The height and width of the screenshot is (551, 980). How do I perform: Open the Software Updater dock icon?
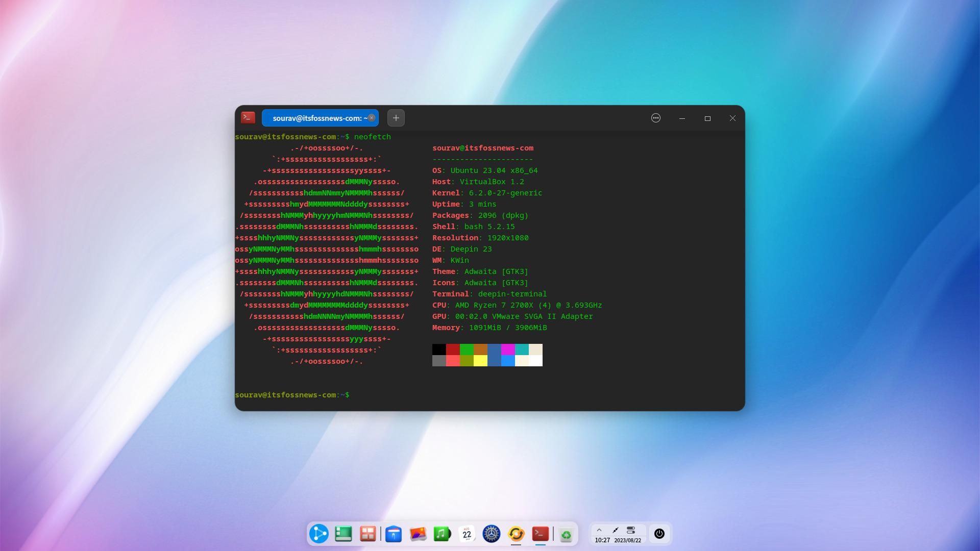516,534
